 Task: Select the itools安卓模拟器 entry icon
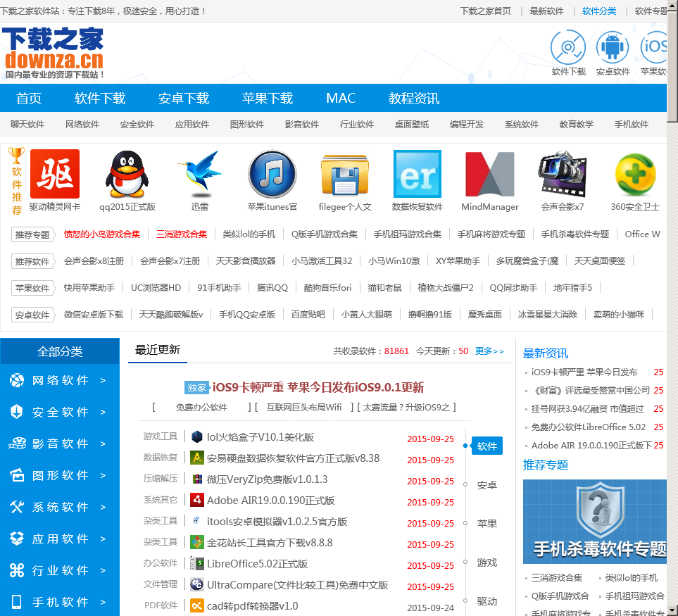(x=197, y=521)
